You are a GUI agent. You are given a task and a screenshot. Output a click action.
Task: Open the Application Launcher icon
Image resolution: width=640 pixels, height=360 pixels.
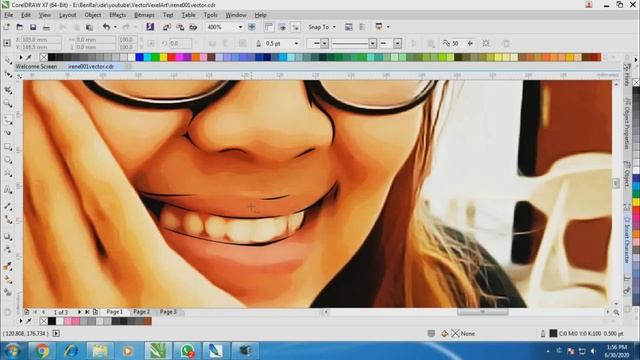pos(379,27)
